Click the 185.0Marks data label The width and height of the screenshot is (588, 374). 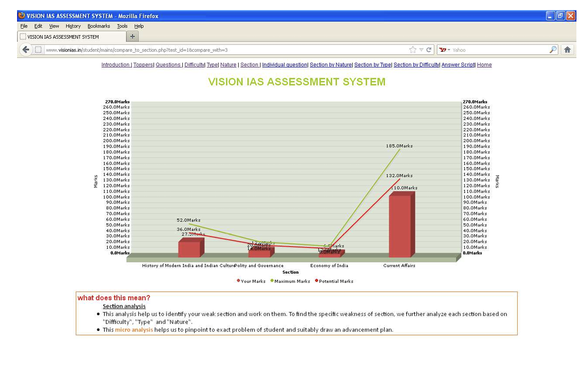(399, 146)
